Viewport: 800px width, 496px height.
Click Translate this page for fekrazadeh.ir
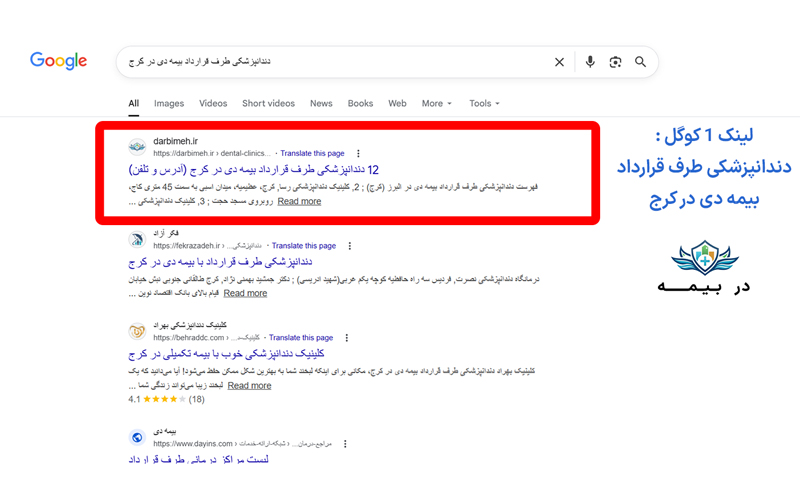click(x=304, y=245)
